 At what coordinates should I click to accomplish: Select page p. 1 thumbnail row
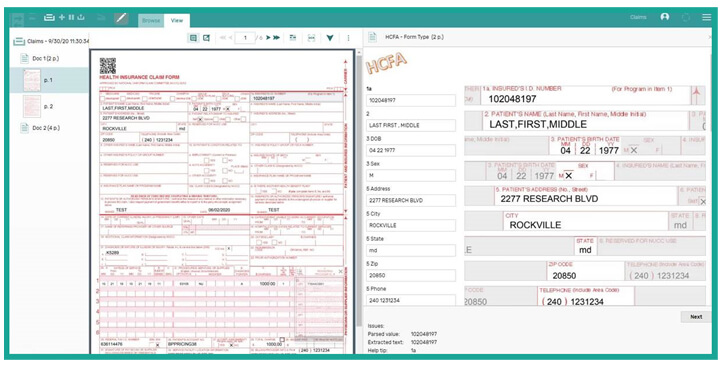pyautogui.click(x=48, y=80)
